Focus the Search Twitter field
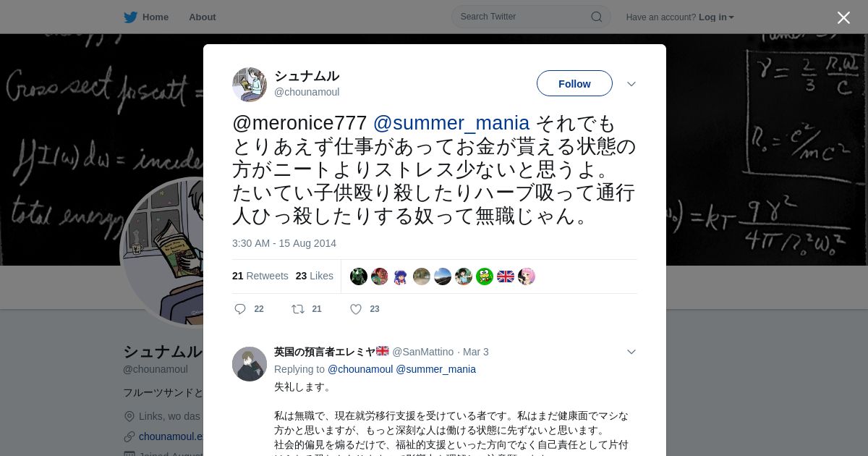 (531, 17)
